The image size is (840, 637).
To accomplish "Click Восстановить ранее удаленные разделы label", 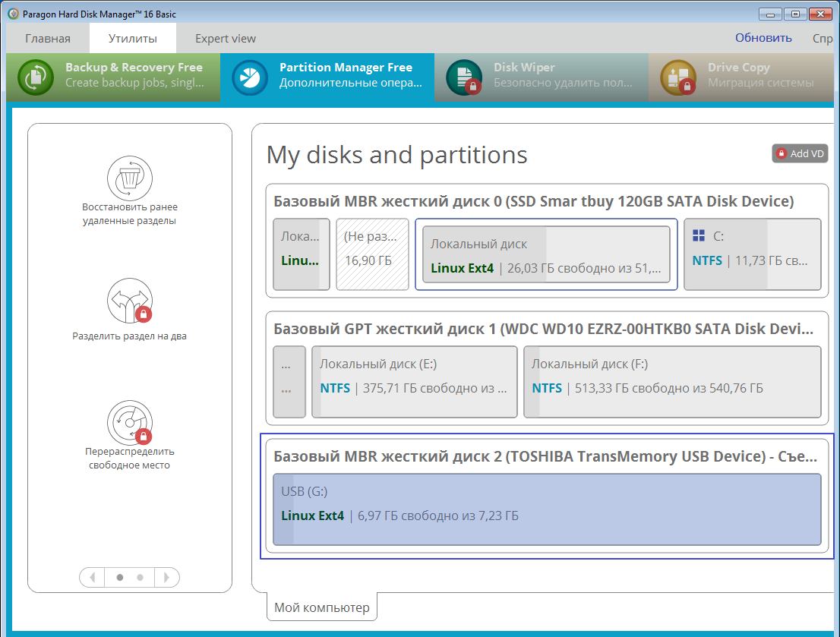I will [130, 214].
